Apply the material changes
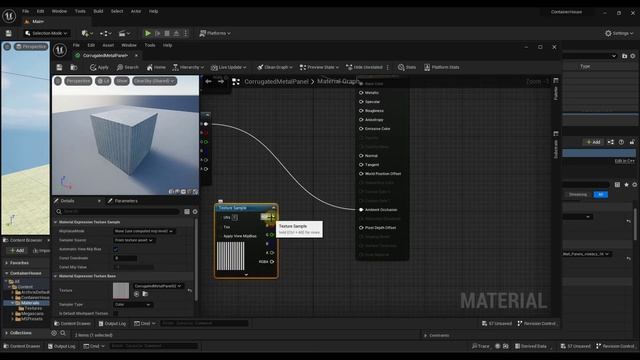The height and width of the screenshot is (360, 640). coord(99,67)
